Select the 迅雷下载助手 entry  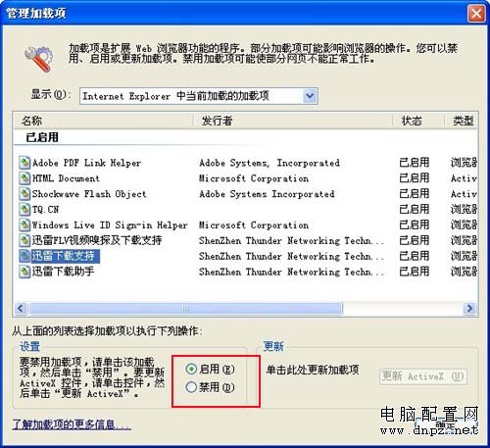tap(63, 272)
